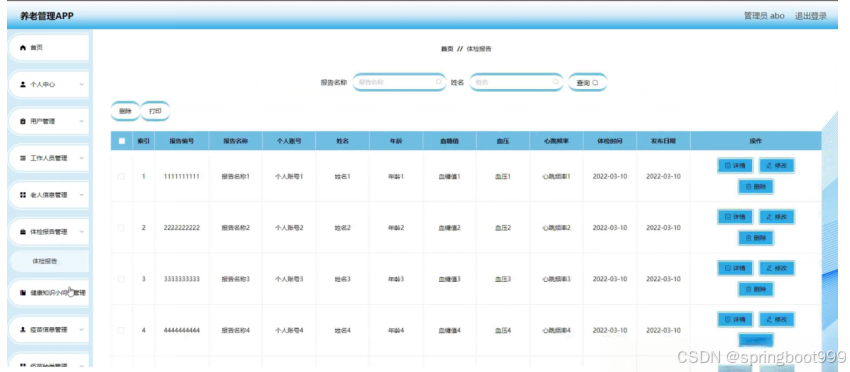Check the checkbox for row 3333333333
This screenshot has height=372, width=850.
point(121,279)
